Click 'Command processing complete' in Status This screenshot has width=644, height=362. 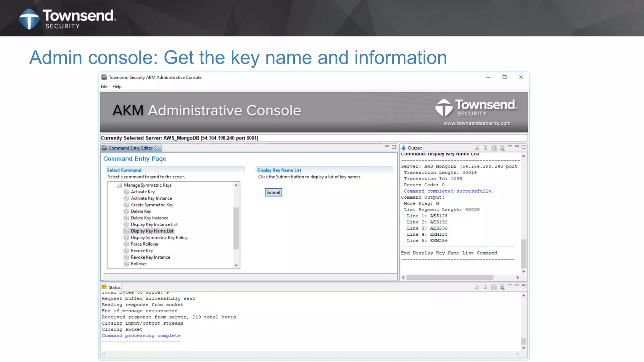(141, 336)
